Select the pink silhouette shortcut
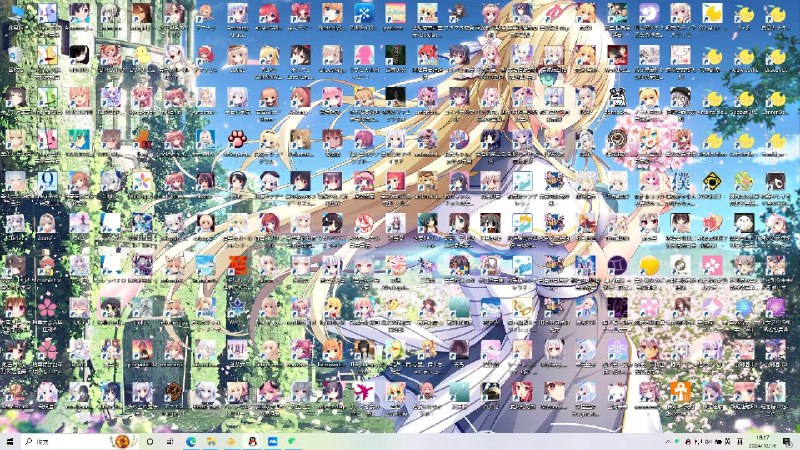The width and height of the screenshot is (800, 450). coord(364,55)
